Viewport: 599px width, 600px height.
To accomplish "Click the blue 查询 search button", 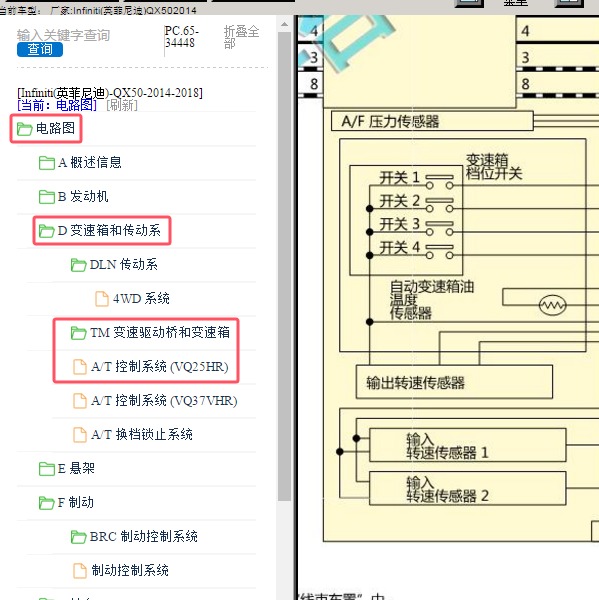I will (x=40, y=49).
